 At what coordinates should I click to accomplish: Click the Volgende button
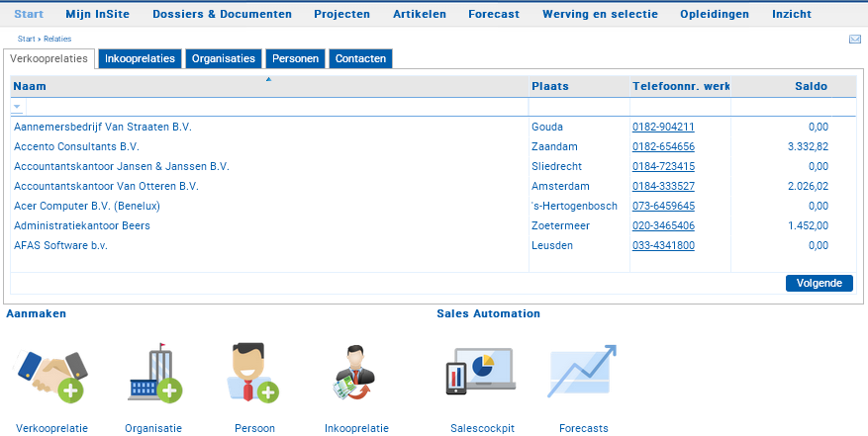click(x=820, y=284)
